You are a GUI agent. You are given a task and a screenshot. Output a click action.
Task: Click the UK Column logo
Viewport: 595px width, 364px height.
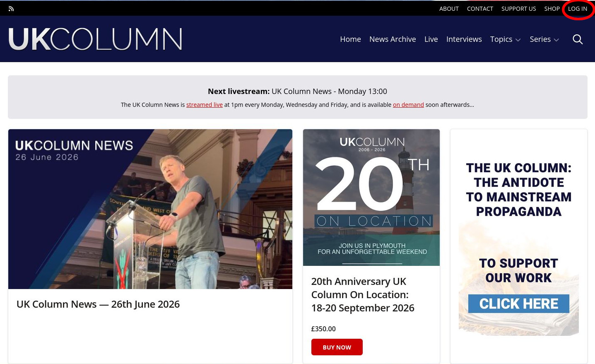coord(95,39)
